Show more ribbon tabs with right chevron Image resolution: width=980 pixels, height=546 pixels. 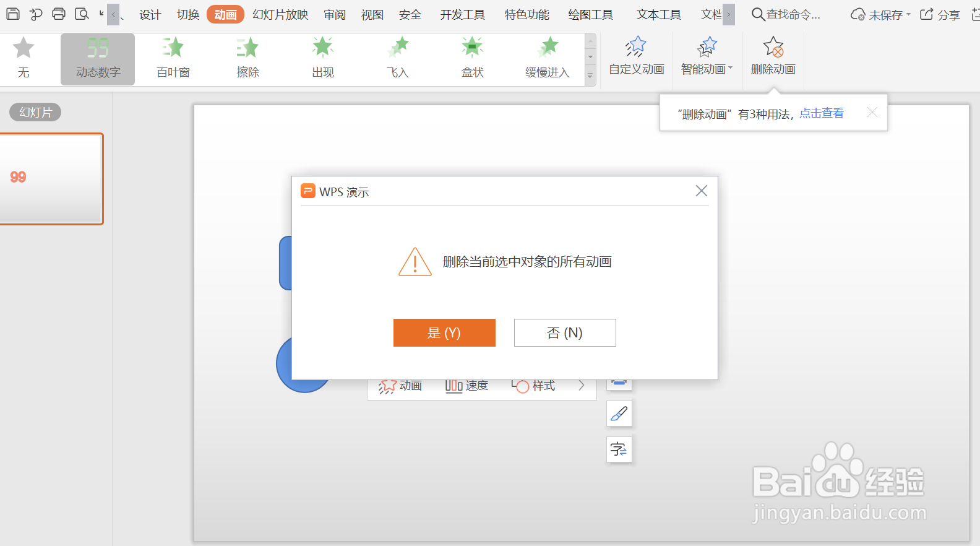(x=729, y=14)
